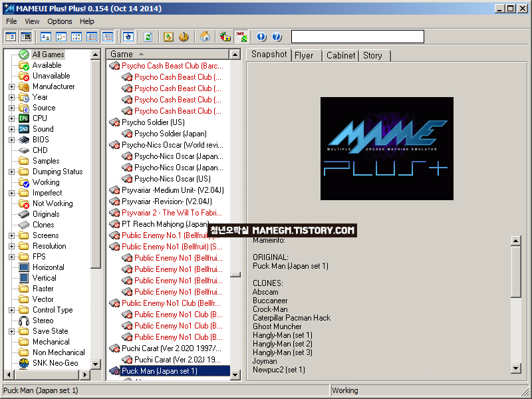The image size is (532, 399).
Task: Open the Options menu
Action: pyautogui.click(x=60, y=21)
